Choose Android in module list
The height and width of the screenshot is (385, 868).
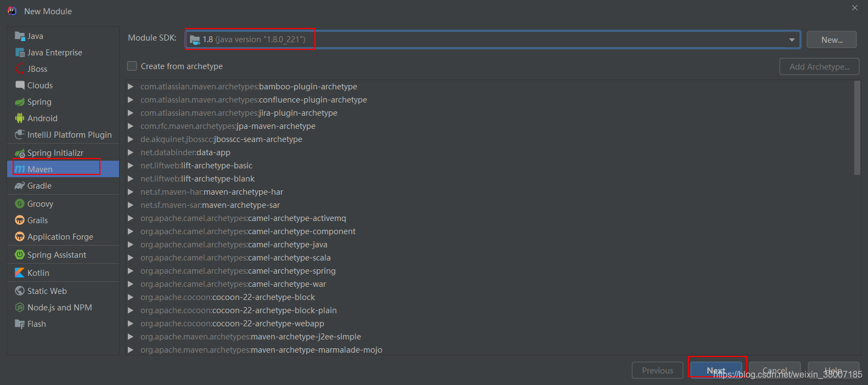tap(63, 118)
